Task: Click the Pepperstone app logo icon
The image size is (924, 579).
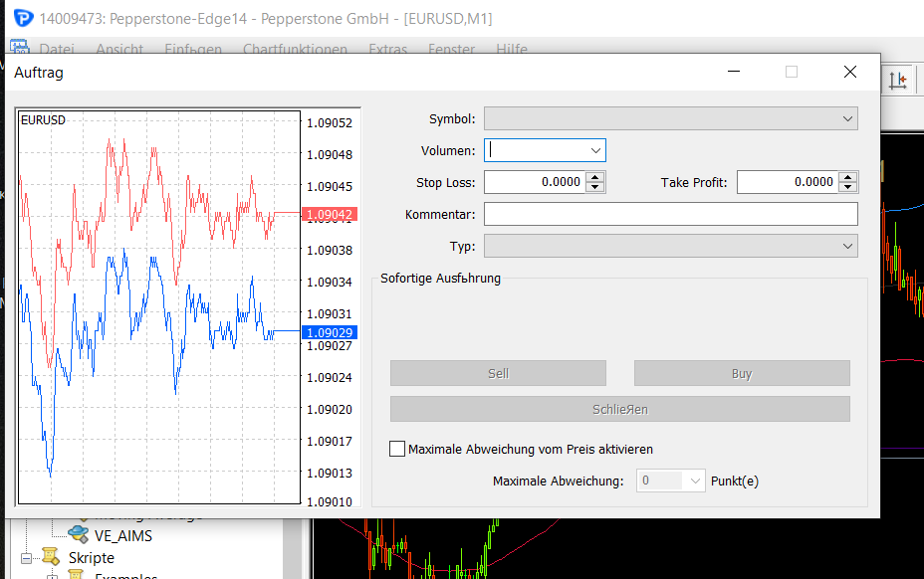Action: pos(23,18)
